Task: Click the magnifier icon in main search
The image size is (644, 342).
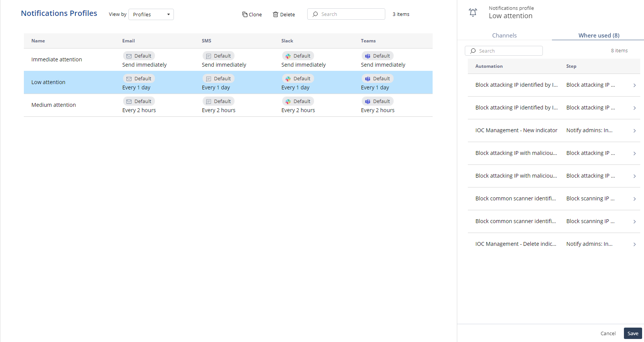Action: pos(315,14)
